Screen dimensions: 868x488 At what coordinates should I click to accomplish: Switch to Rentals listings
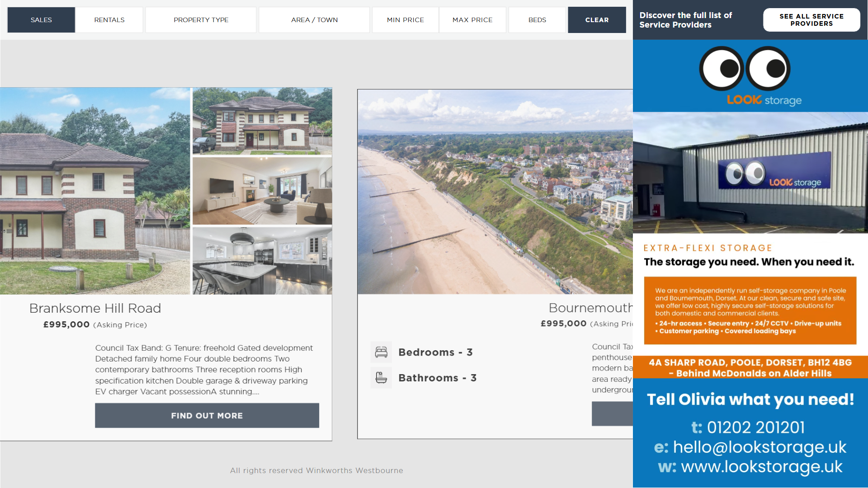[109, 20]
